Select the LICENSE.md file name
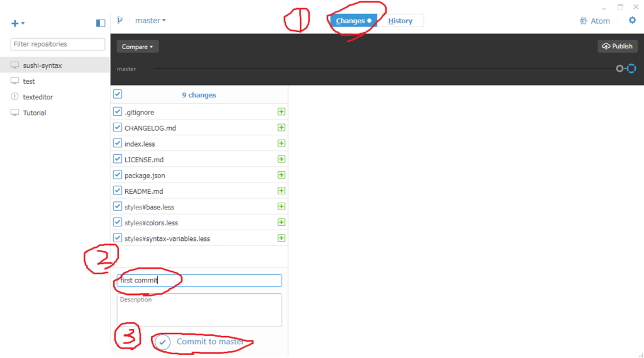 (144, 159)
